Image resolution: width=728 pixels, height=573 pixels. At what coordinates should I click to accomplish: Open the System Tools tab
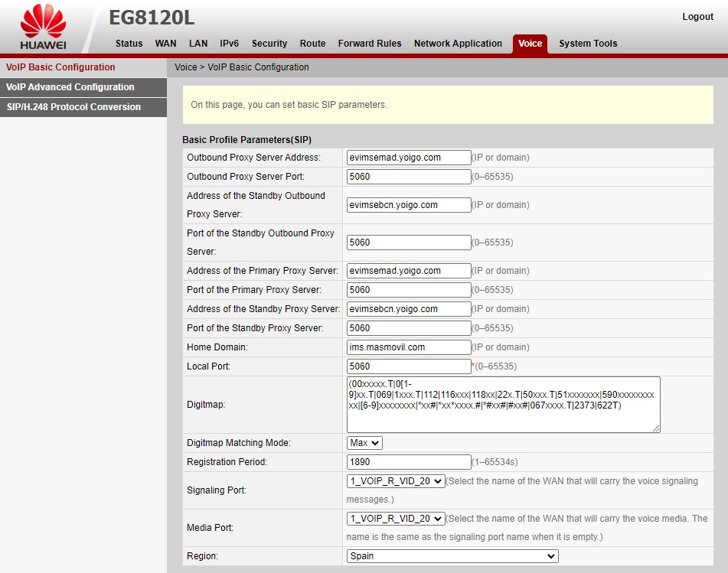pos(588,44)
